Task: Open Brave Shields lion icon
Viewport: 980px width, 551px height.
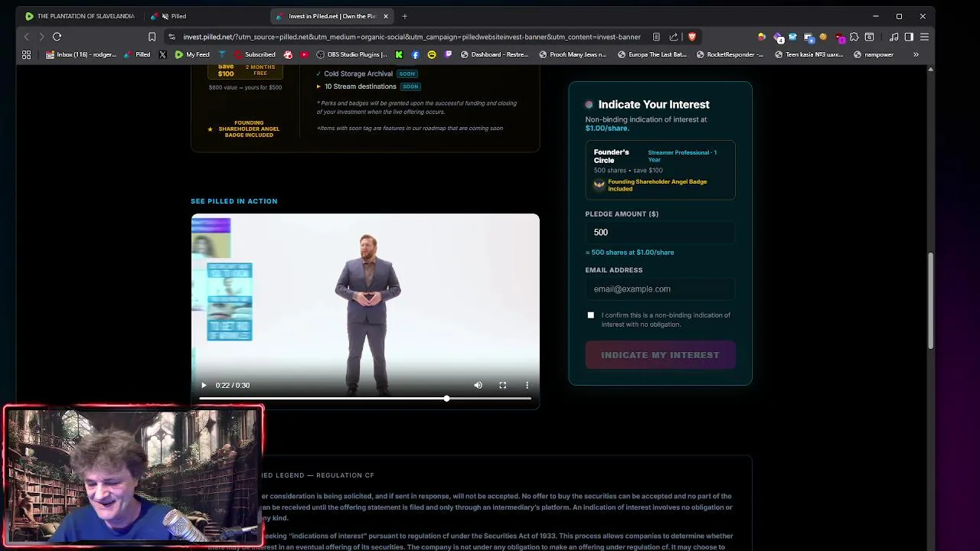Action: [691, 37]
